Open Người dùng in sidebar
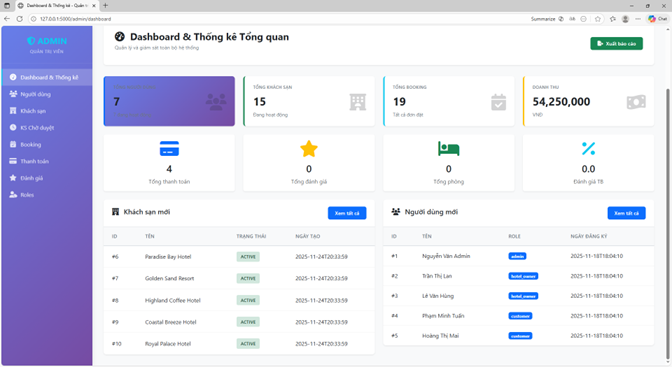 (x=47, y=94)
